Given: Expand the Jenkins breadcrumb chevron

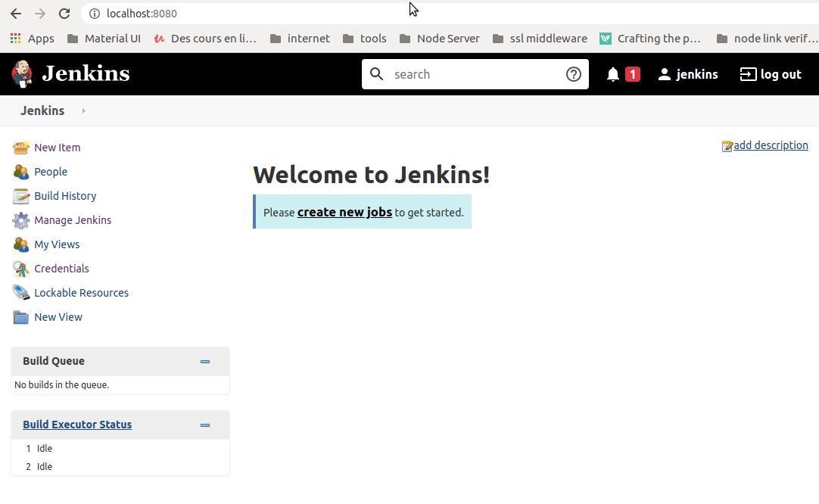Looking at the screenshot, I should tap(83, 110).
